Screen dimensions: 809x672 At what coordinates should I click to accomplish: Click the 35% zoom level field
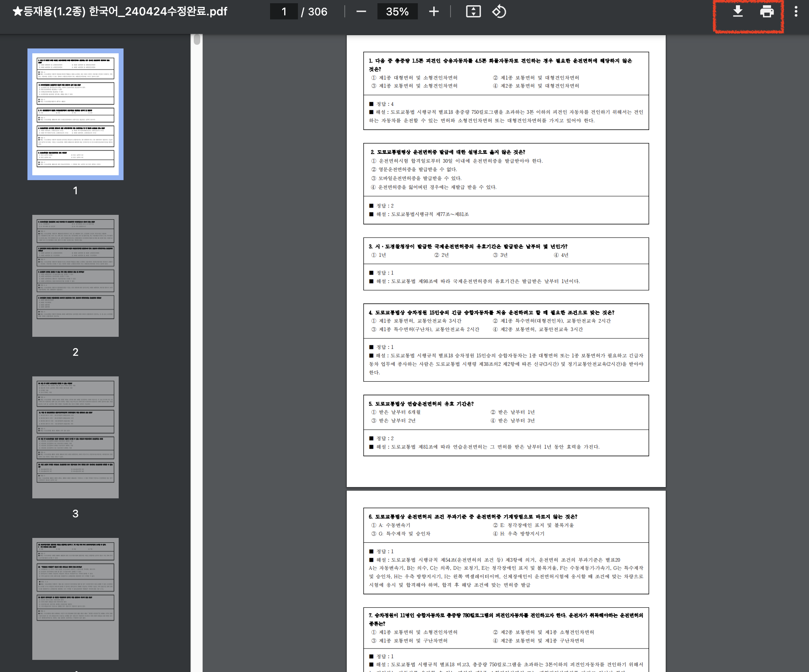pos(397,11)
